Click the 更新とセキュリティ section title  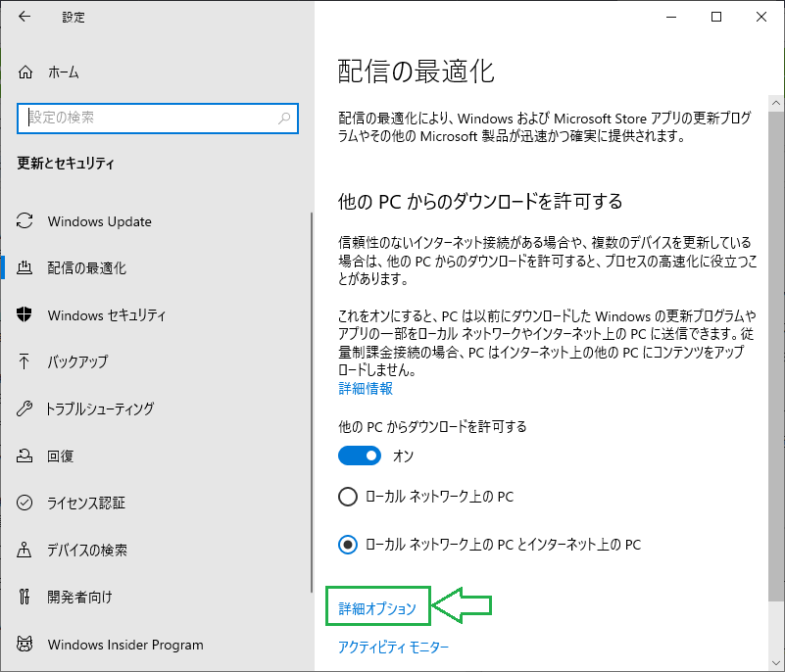pos(66,164)
